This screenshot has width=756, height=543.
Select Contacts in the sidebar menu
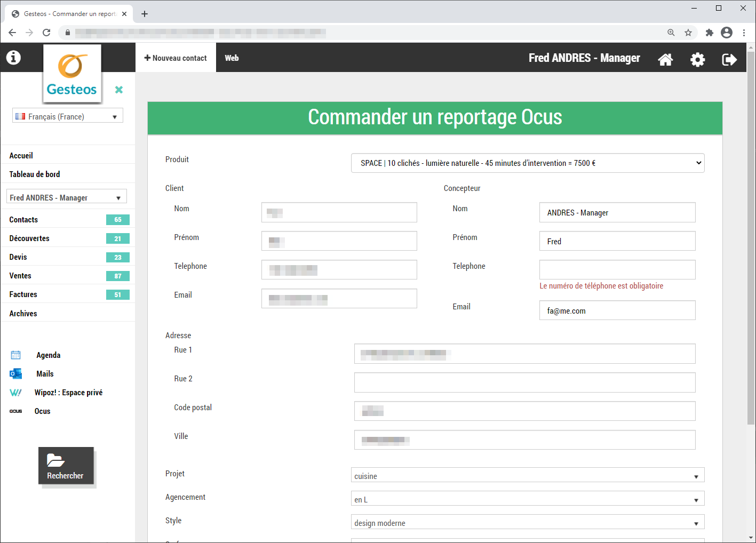tap(23, 220)
